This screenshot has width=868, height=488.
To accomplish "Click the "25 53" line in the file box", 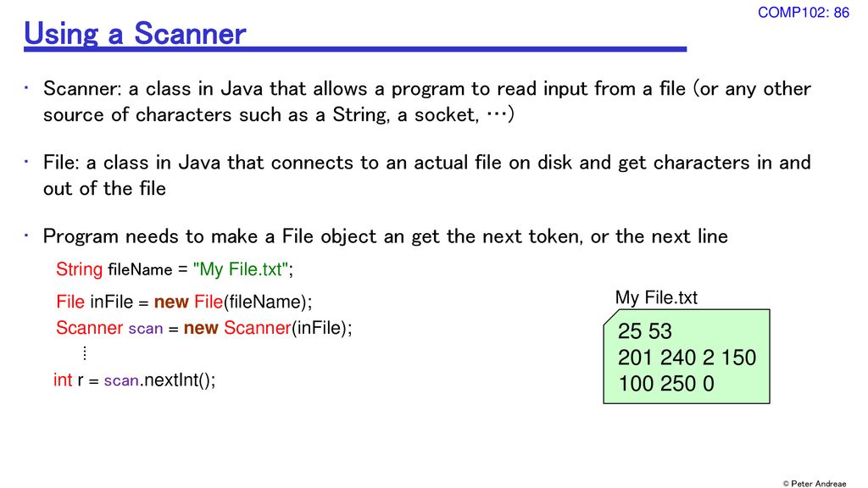I will (644, 331).
